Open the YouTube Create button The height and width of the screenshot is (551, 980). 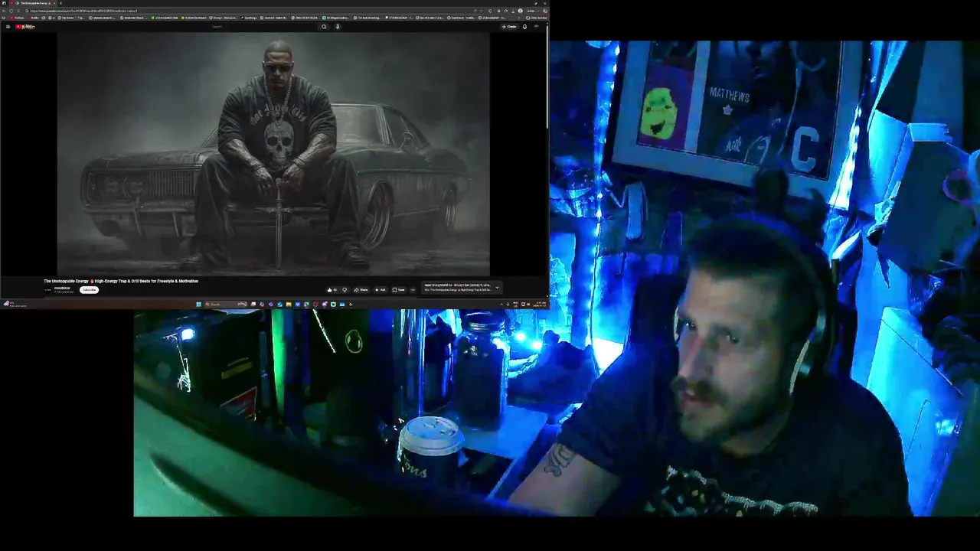click(509, 27)
